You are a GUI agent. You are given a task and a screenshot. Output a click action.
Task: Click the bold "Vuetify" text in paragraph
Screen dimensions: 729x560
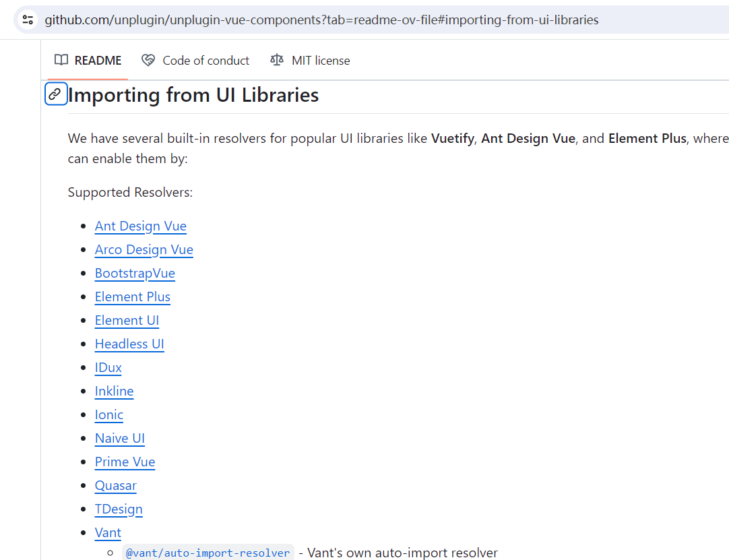tap(452, 139)
